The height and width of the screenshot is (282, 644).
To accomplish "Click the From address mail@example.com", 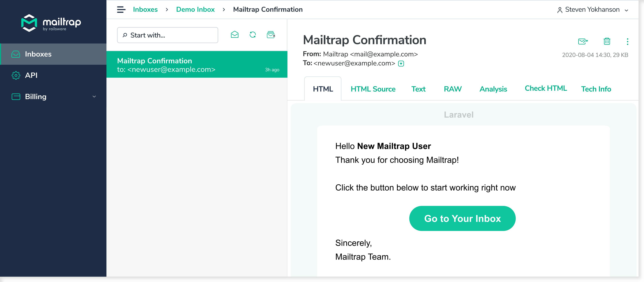I will click(384, 54).
